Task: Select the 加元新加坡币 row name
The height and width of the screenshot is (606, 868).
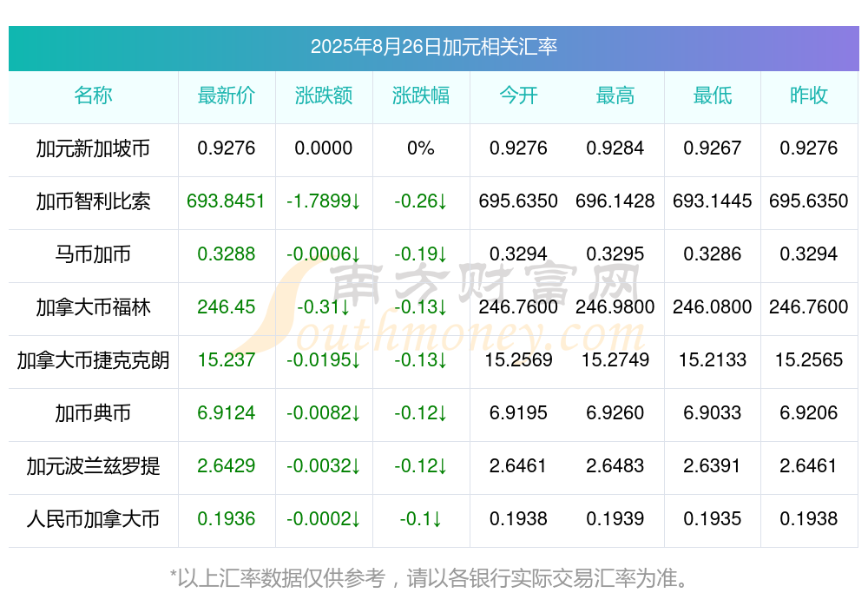Action: click(93, 148)
